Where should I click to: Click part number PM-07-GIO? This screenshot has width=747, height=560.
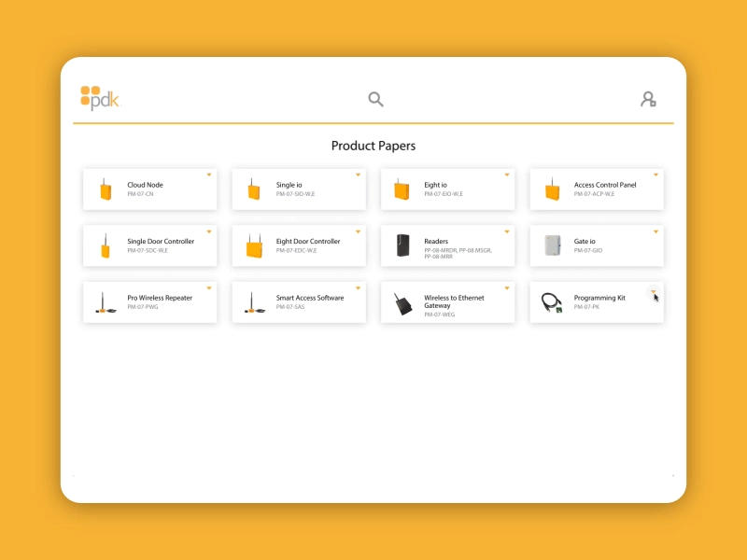point(588,251)
